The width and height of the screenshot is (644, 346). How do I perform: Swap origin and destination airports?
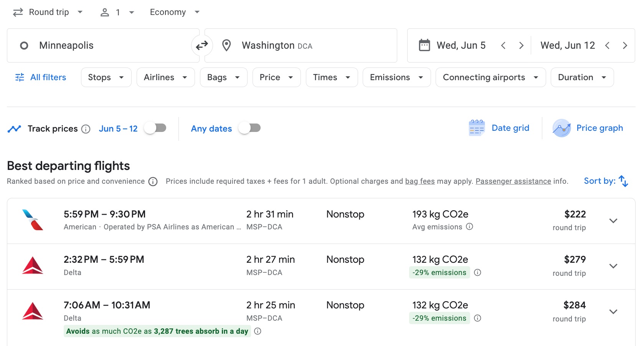click(202, 45)
